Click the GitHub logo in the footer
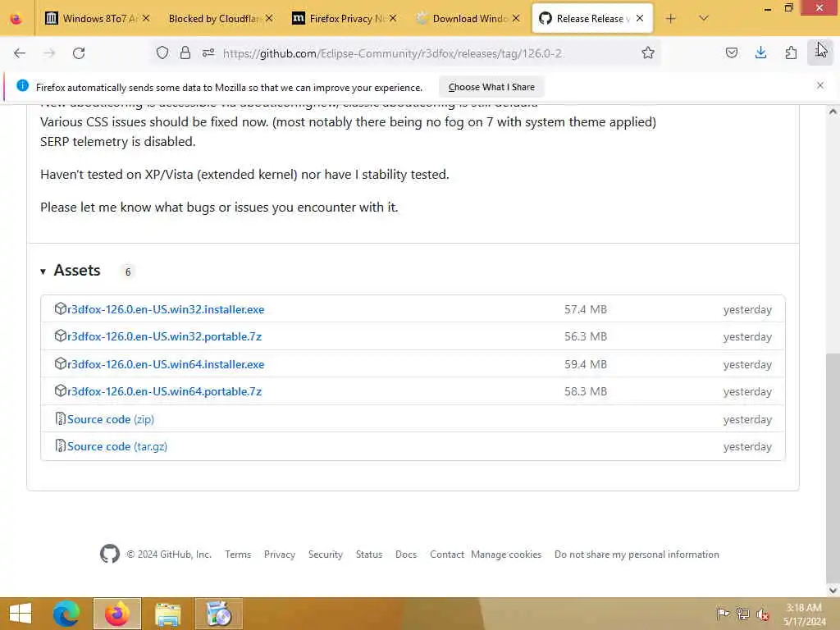Viewport: 840px width, 630px height. [110, 554]
